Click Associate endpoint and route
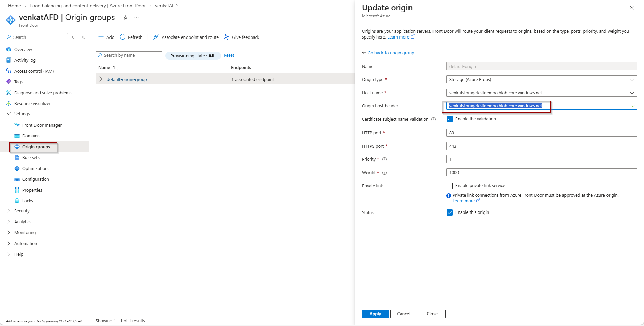The width and height of the screenshot is (644, 326). 186,37
